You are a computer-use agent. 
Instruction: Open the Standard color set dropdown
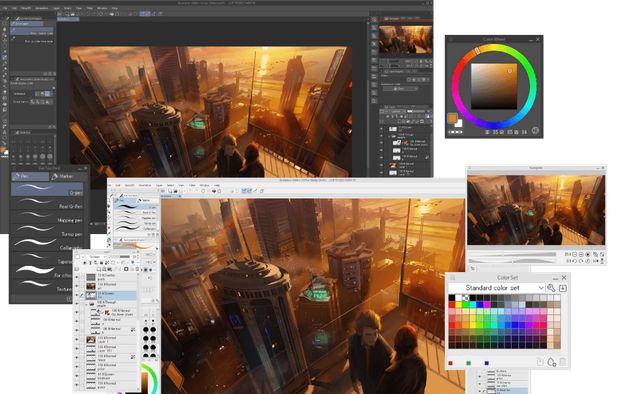[497, 288]
